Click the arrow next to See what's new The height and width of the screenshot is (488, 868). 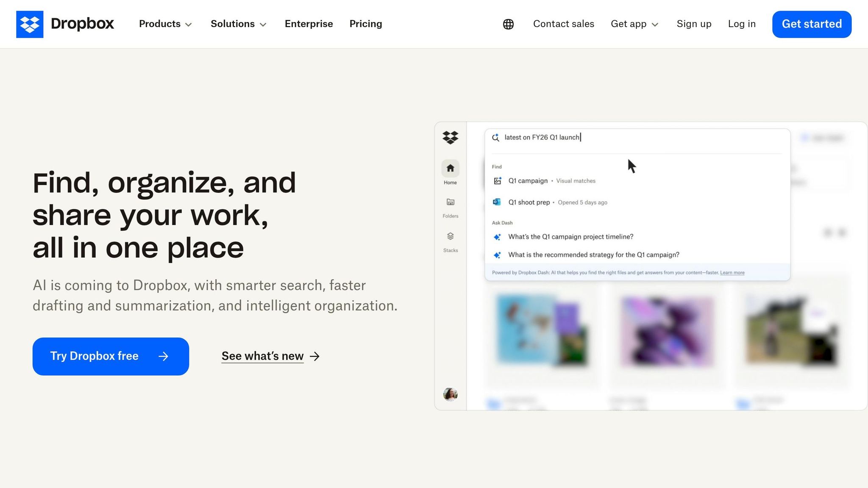[314, 357]
